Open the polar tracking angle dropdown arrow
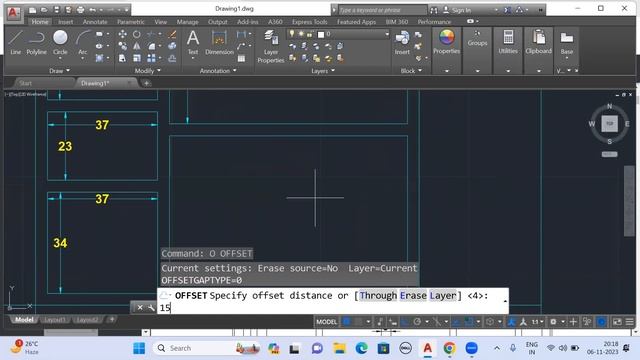This screenshot has height=360, width=640. click(427, 322)
